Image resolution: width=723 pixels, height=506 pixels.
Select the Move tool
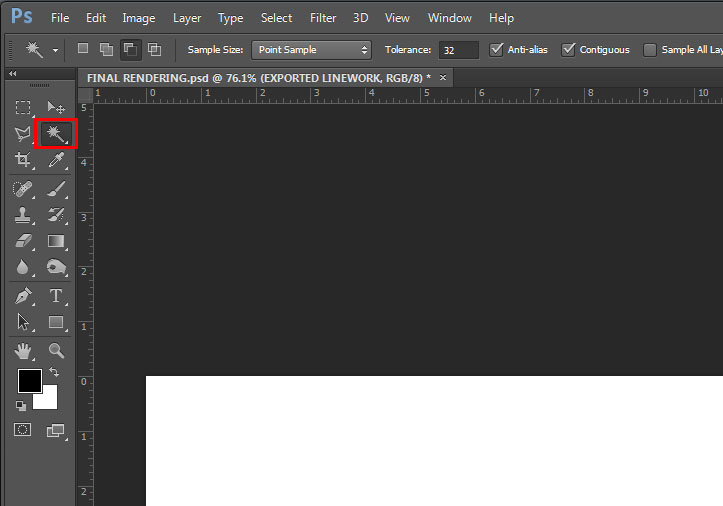tap(56, 107)
